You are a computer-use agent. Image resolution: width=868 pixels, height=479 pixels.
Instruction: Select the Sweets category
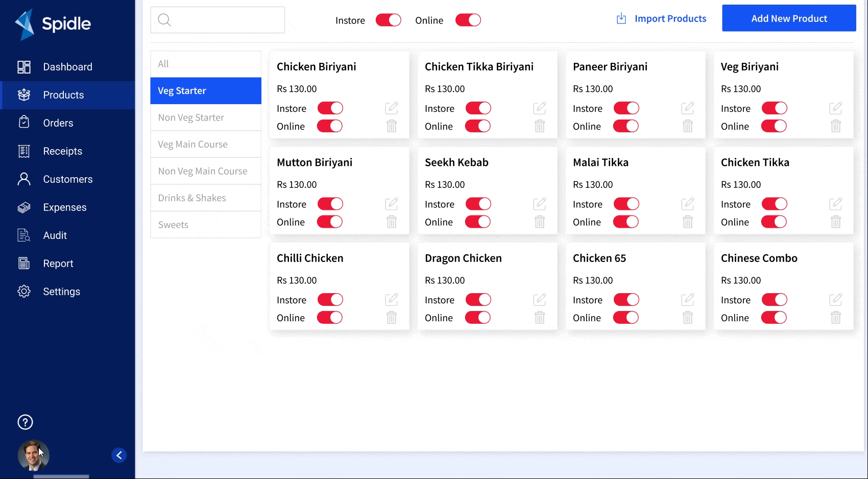coord(206,225)
